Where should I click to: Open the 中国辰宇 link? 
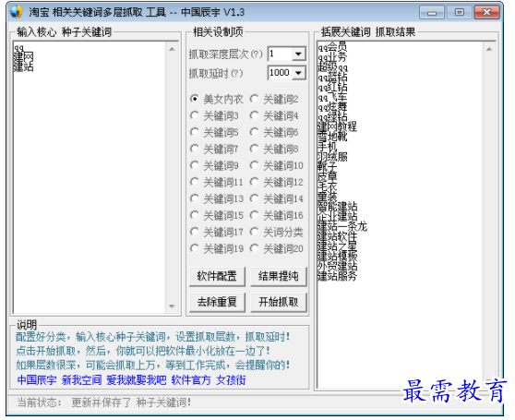[37, 380]
